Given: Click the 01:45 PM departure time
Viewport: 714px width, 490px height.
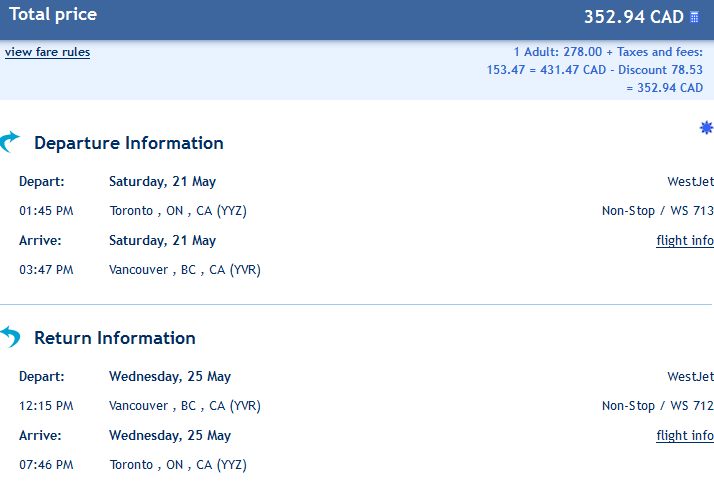Looking at the screenshot, I should pyautogui.click(x=46, y=211).
